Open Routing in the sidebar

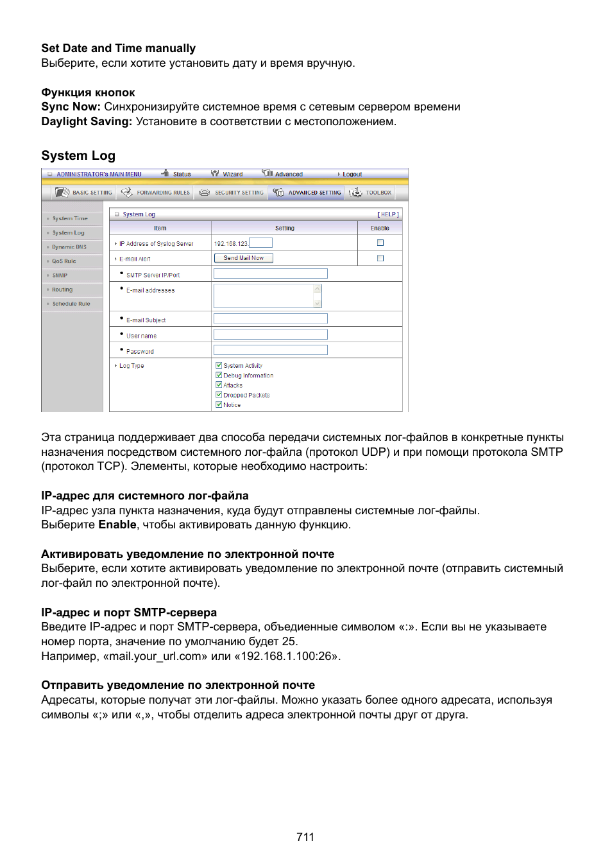pyautogui.click(x=62, y=290)
